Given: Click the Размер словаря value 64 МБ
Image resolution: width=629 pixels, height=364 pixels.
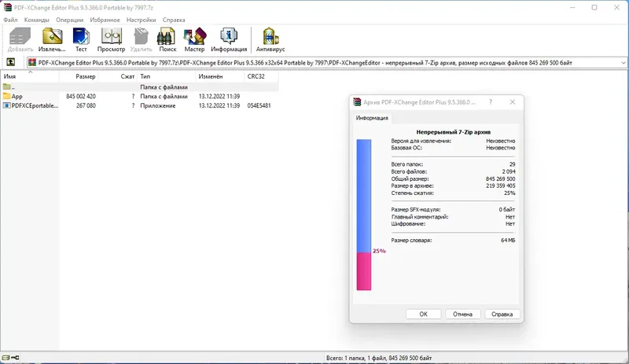Looking at the screenshot, I should point(508,240).
